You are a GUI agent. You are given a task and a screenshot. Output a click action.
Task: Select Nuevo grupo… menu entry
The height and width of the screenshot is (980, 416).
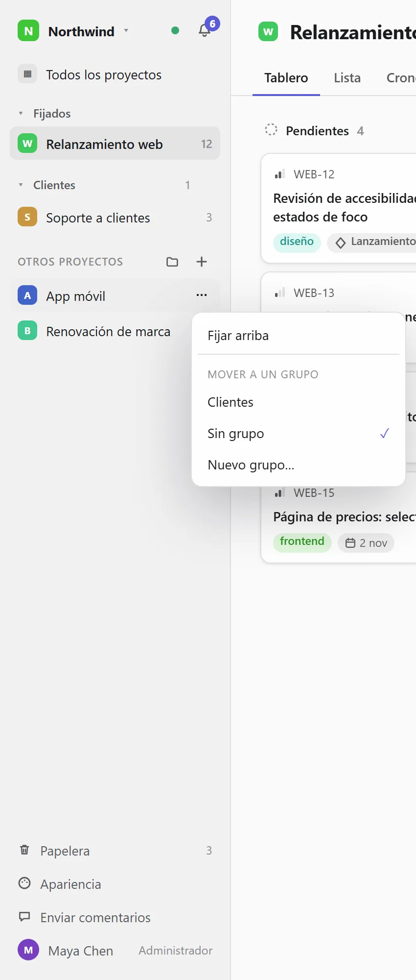(299, 465)
